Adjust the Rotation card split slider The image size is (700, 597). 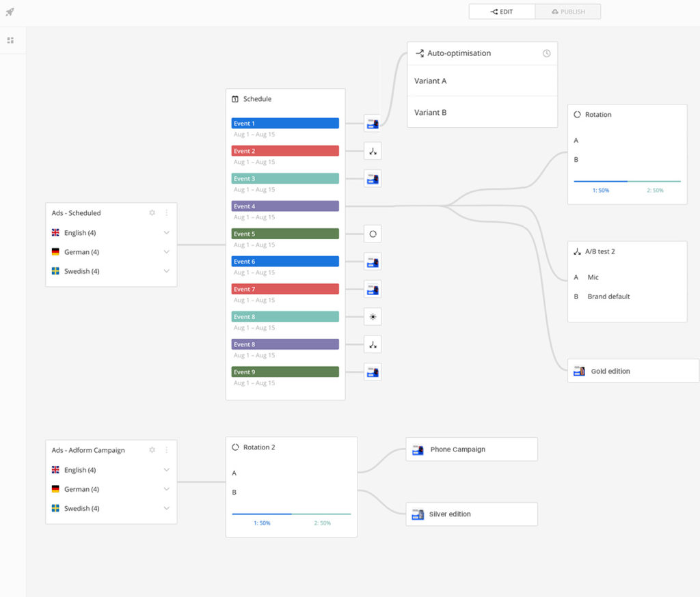(x=628, y=181)
